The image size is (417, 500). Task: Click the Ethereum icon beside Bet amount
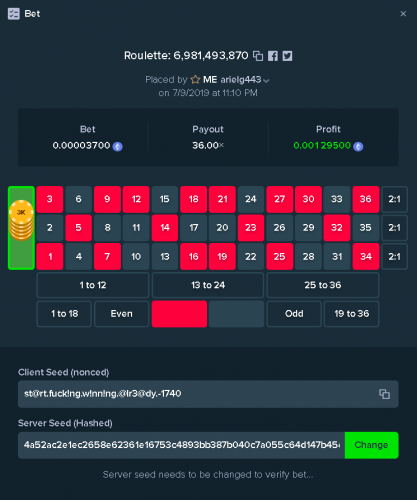(117, 146)
